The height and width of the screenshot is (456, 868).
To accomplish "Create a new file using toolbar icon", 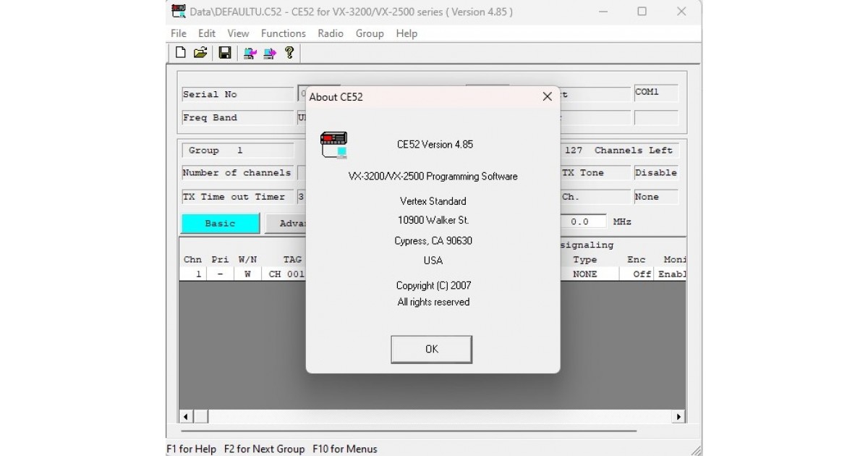I will click(179, 52).
